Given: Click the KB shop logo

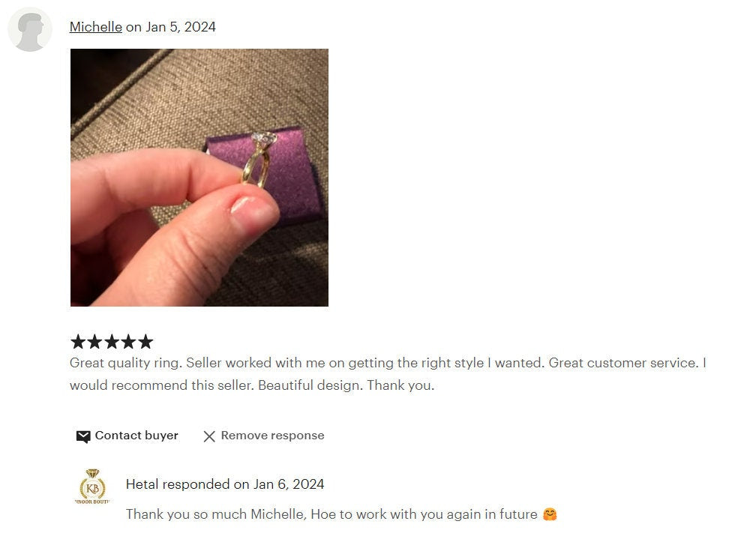Looking at the screenshot, I should tap(92, 487).
